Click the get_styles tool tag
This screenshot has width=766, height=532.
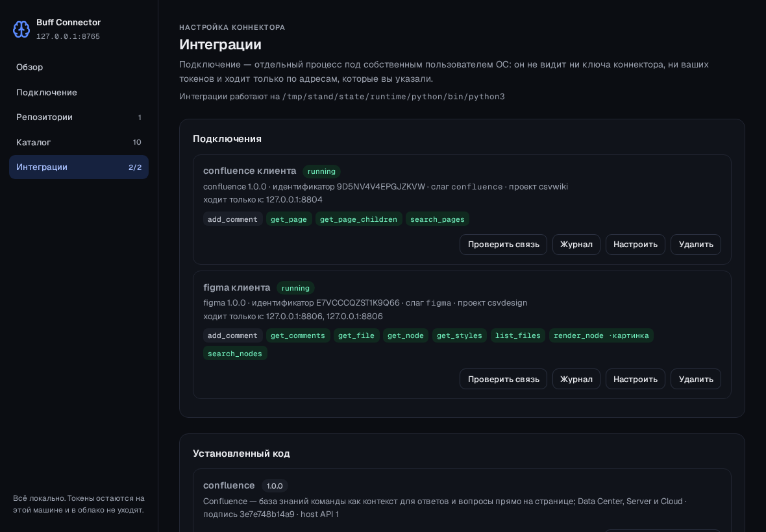tap(459, 335)
